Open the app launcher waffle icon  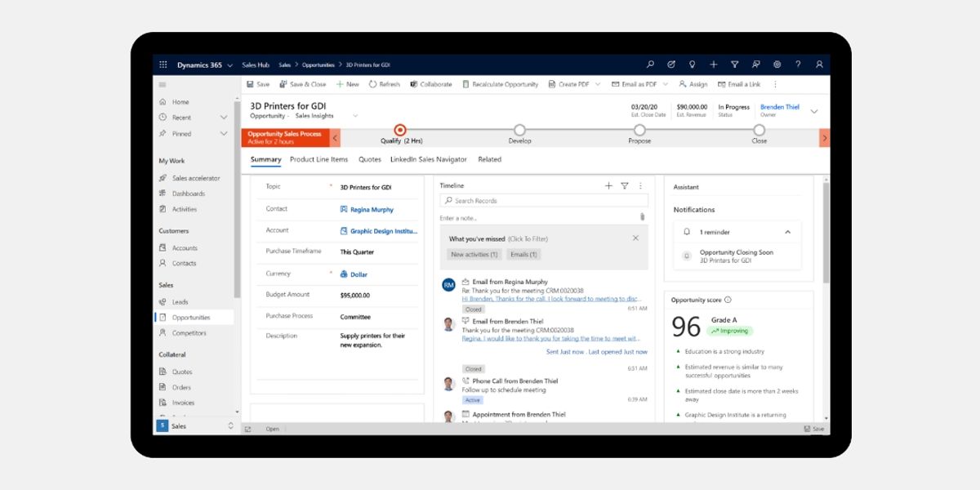163,65
